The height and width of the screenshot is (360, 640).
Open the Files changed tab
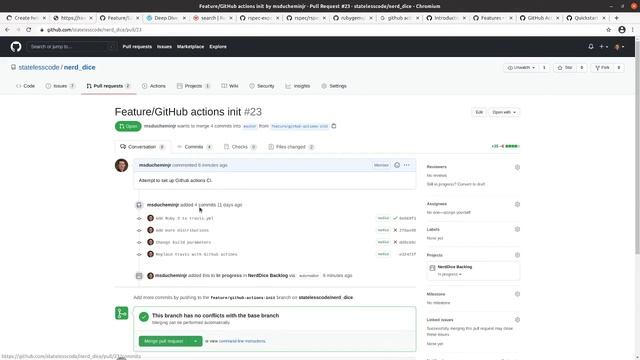291,147
